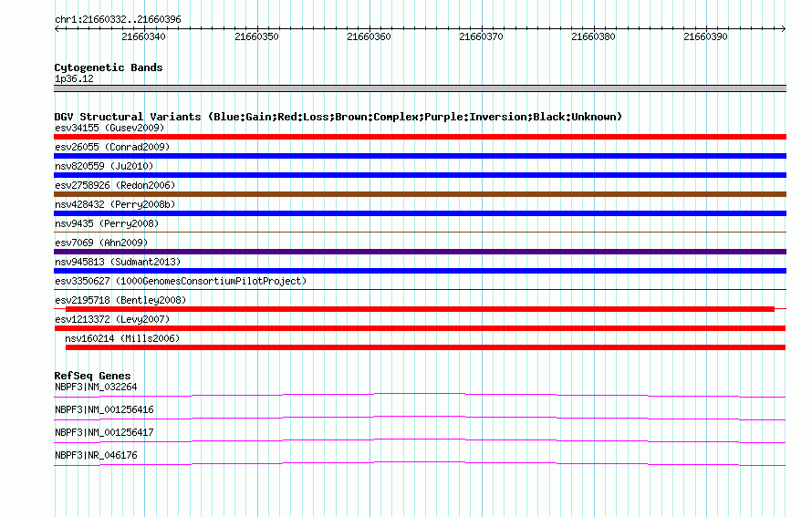The height and width of the screenshot is (517, 812).
Task: Click the red bar under esv34155
Action: [x=420, y=137]
